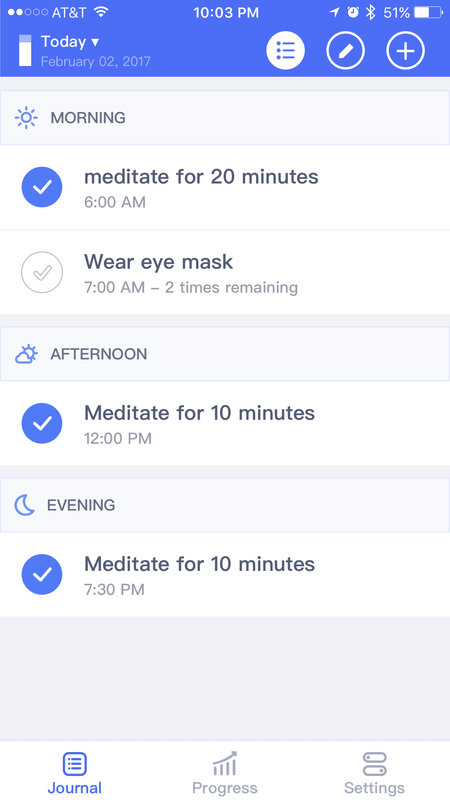The width and height of the screenshot is (450, 800).
Task: Add a new habit with plus icon
Action: [406, 50]
